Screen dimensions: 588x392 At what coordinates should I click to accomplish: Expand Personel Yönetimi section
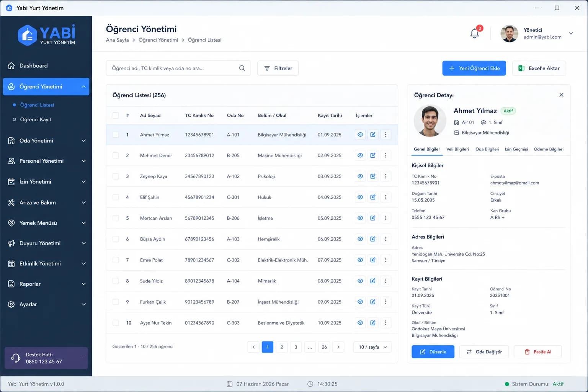[46, 161]
